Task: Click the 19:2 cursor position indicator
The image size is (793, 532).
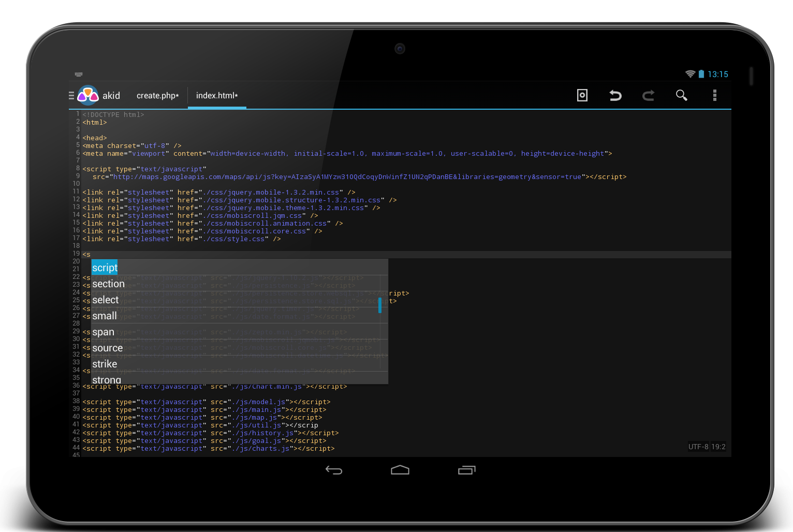Action: tap(718, 447)
